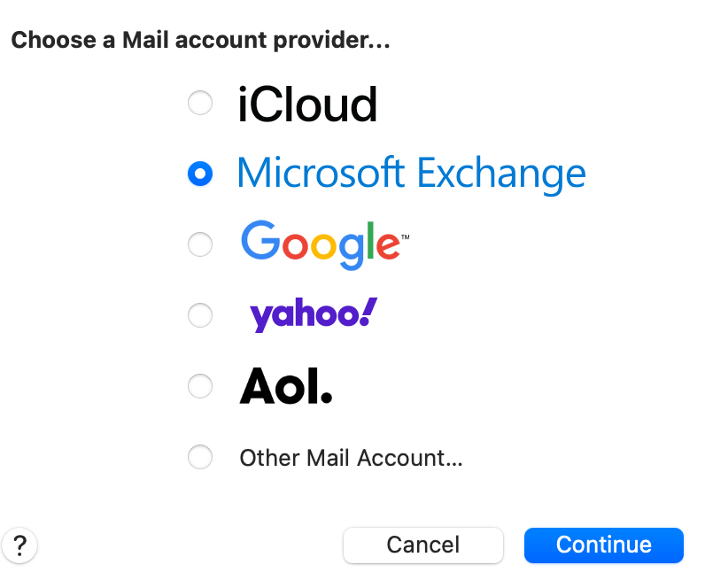
Task: Click the TM mark on Google logo
Action: click(405, 237)
